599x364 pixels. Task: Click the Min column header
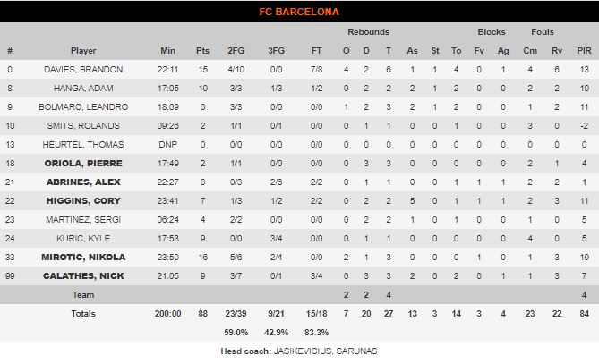tap(168, 50)
